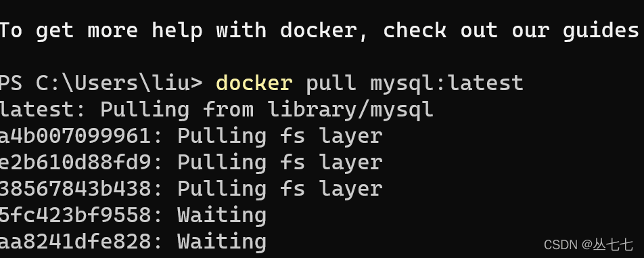The image size is (644, 258).
Task: Click 'check out' in the help line
Action: coord(440,30)
